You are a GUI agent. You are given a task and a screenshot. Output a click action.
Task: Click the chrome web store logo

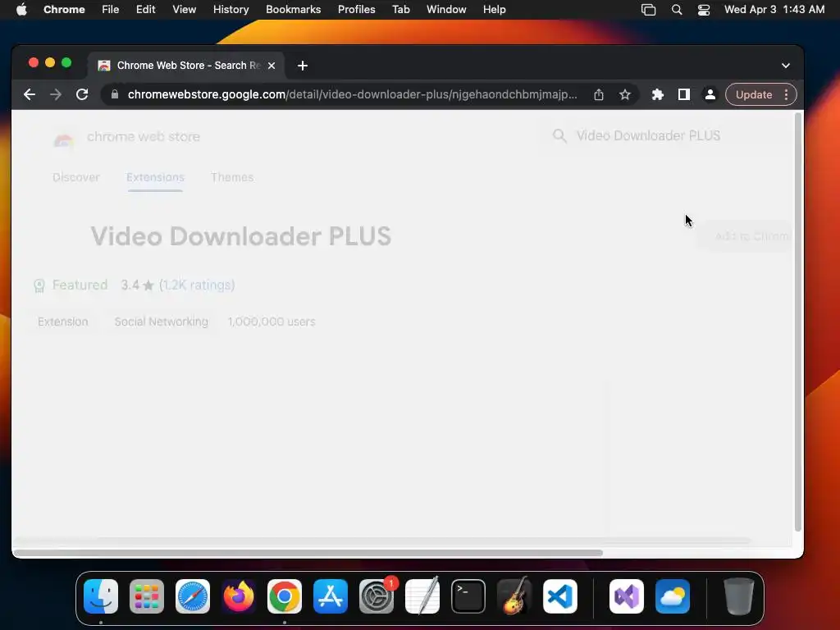point(127,138)
